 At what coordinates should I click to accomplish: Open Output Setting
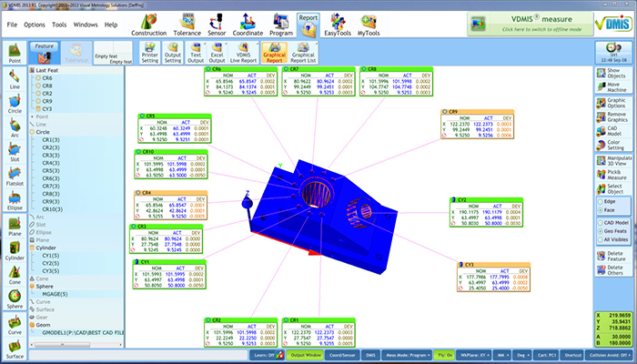tap(173, 53)
